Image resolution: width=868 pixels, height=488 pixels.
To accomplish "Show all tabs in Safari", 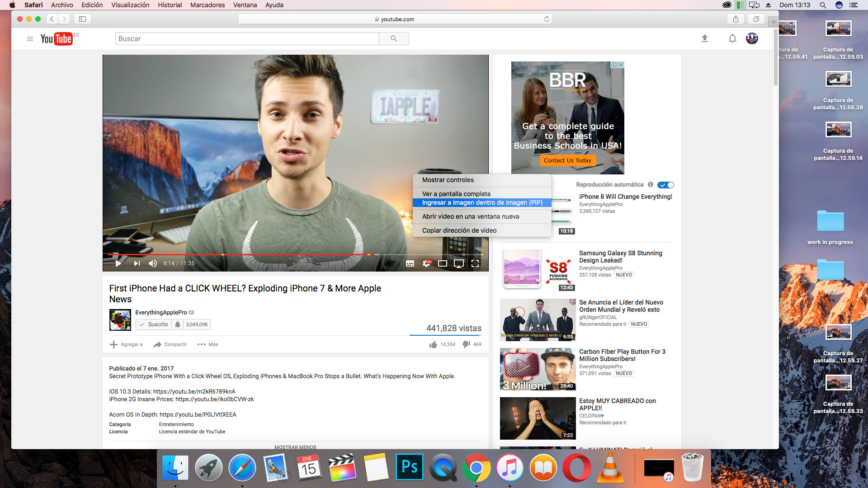I will (756, 19).
